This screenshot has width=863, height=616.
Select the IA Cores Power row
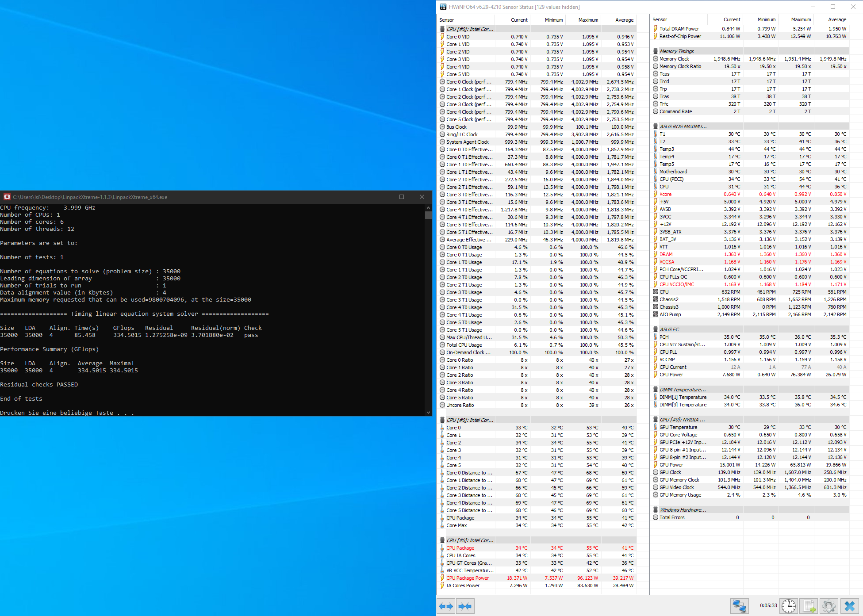click(537, 585)
